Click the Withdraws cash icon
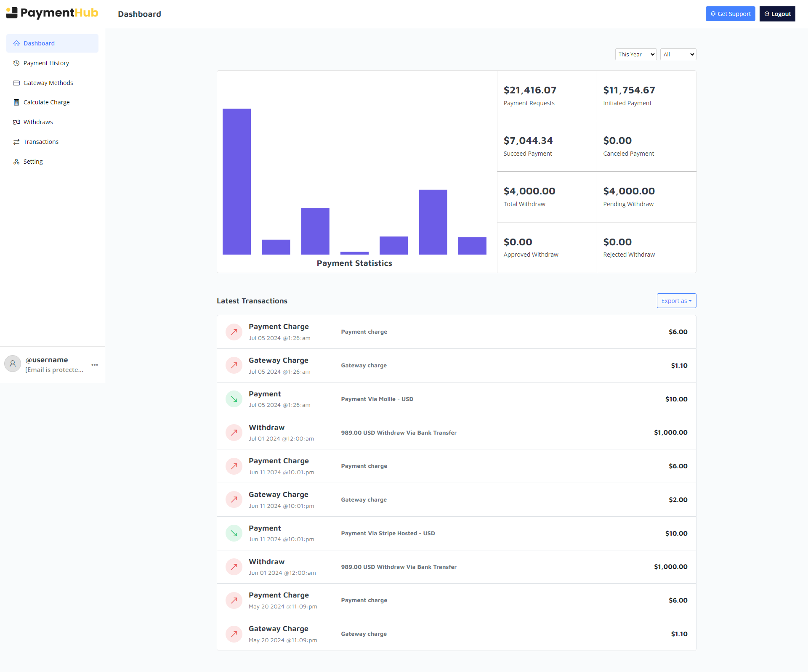The height and width of the screenshot is (672, 808). click(16, 122)
